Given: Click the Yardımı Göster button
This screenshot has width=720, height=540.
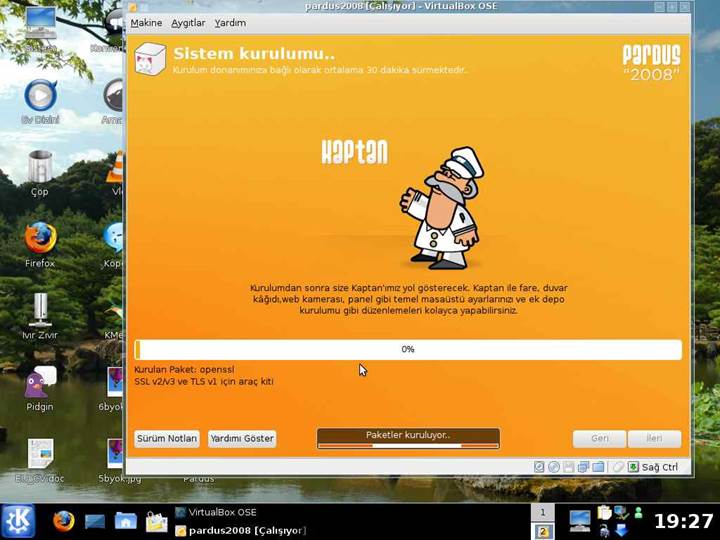Looking at the screenshot, I should 242,439.
